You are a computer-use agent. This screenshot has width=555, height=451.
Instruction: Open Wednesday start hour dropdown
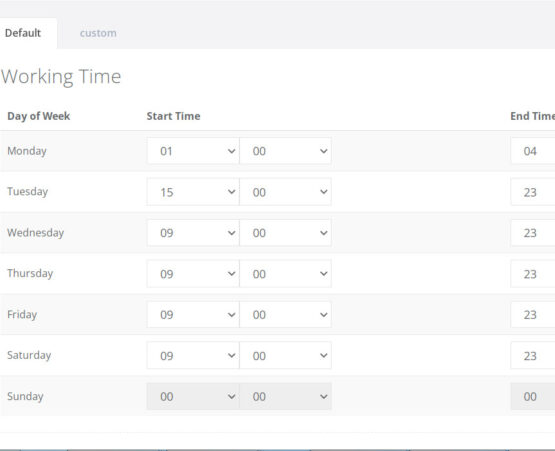[193, 233]
